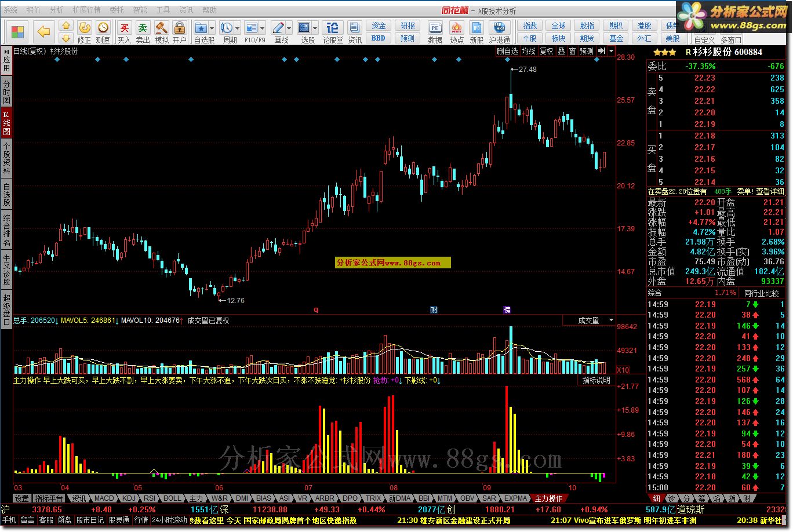
Task: Click the 板块 sector button
Action: coord(558,38)
